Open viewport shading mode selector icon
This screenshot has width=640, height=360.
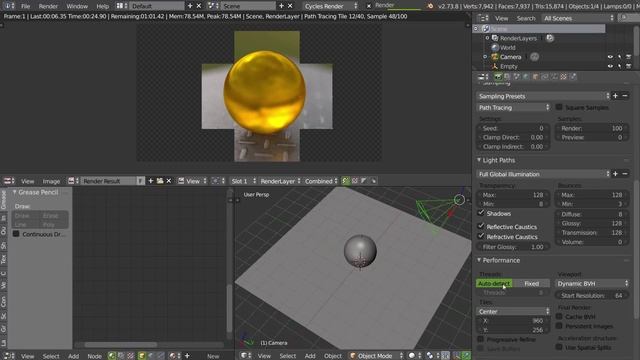[414, 356]
